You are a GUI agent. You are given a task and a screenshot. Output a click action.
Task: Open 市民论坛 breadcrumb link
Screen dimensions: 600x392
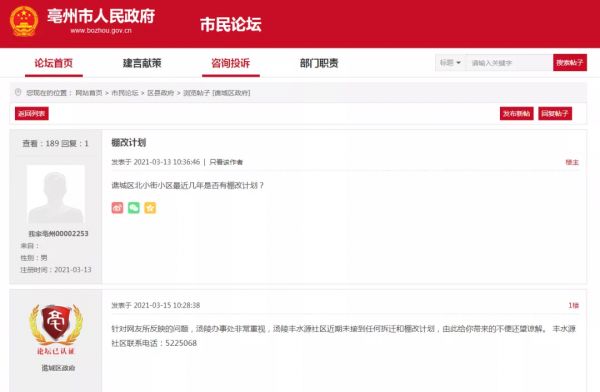point(125,93)
